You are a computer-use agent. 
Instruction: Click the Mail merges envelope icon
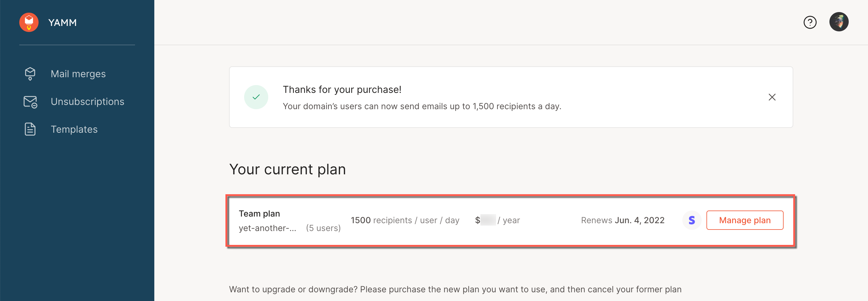tap(30, 74)
